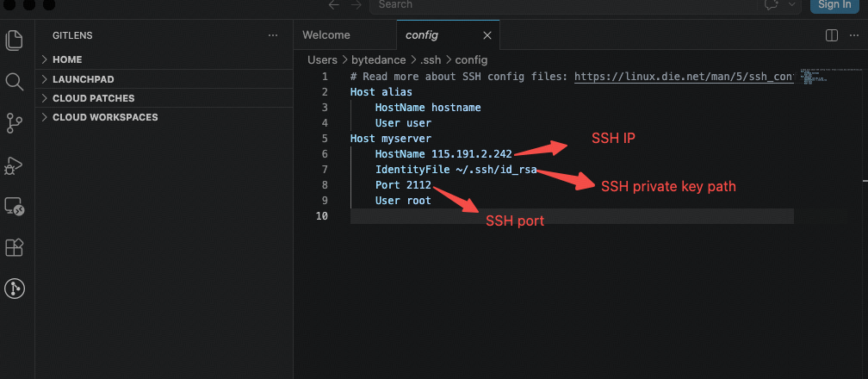Open the Extensions view
This screenshot has width=868, height=379.
click(14, 248)
